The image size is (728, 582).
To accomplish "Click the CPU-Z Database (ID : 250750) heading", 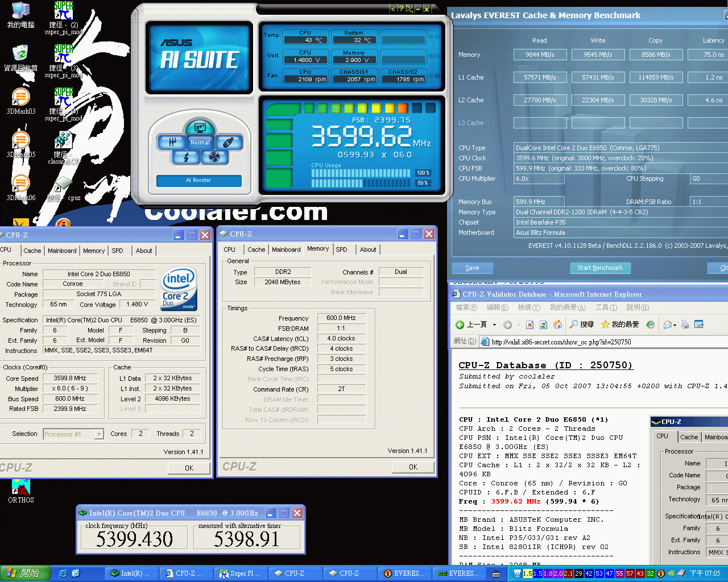I will pos(546,365).
